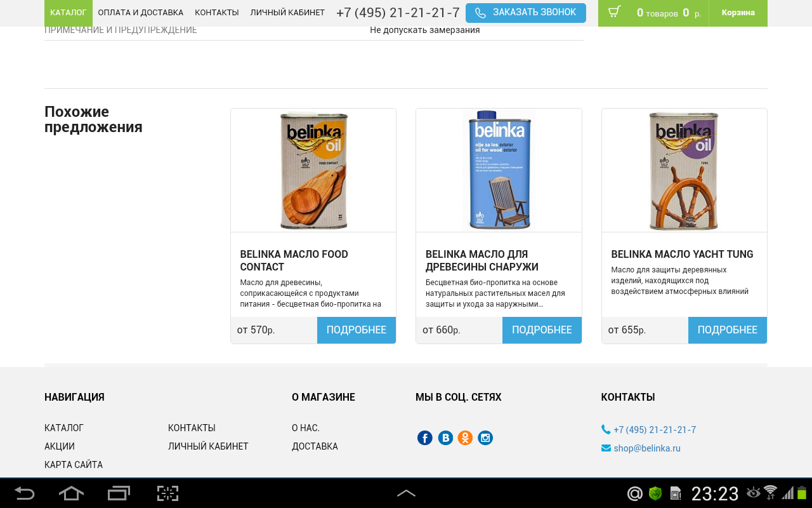This screenshot has width=812, height=508.
Task: Open the КАТАЛОГ menu in header
Action: [x=69, y=13]
